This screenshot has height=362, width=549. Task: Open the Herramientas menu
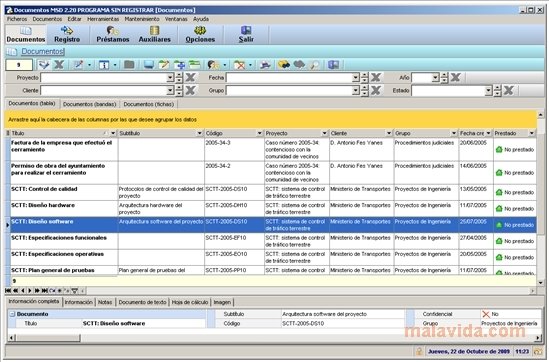tap(103, 19)
